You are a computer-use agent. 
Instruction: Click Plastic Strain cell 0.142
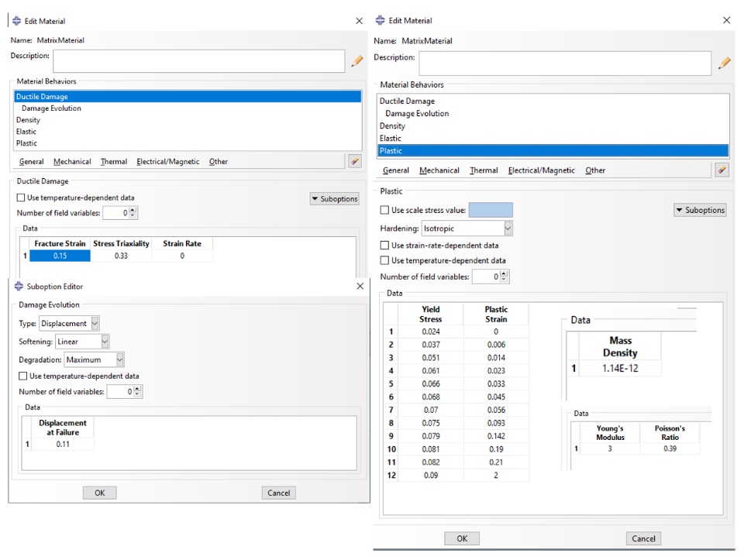(x=496, y=436)
